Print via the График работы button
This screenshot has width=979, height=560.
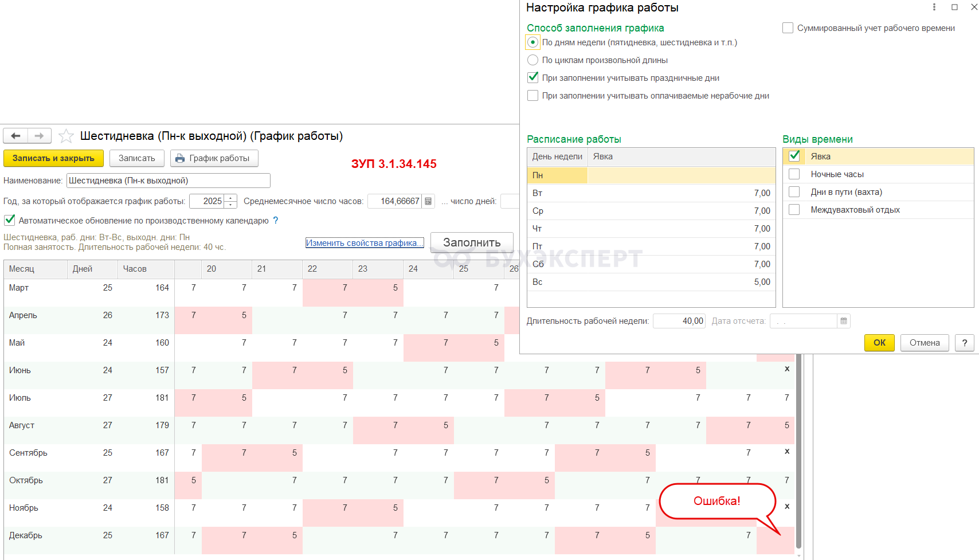coord(214,158)
